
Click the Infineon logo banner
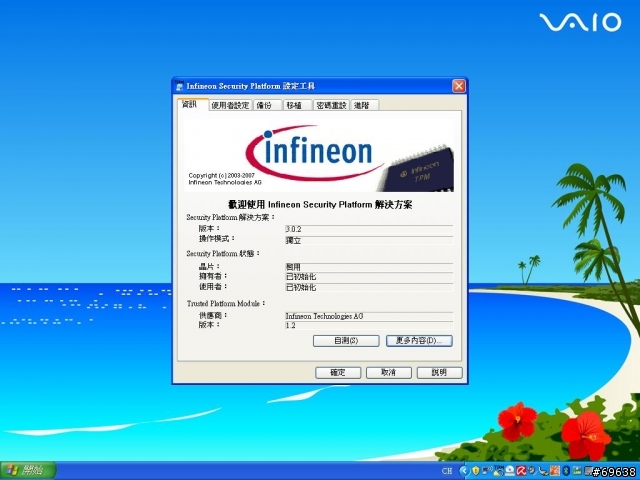click(319, 156)
